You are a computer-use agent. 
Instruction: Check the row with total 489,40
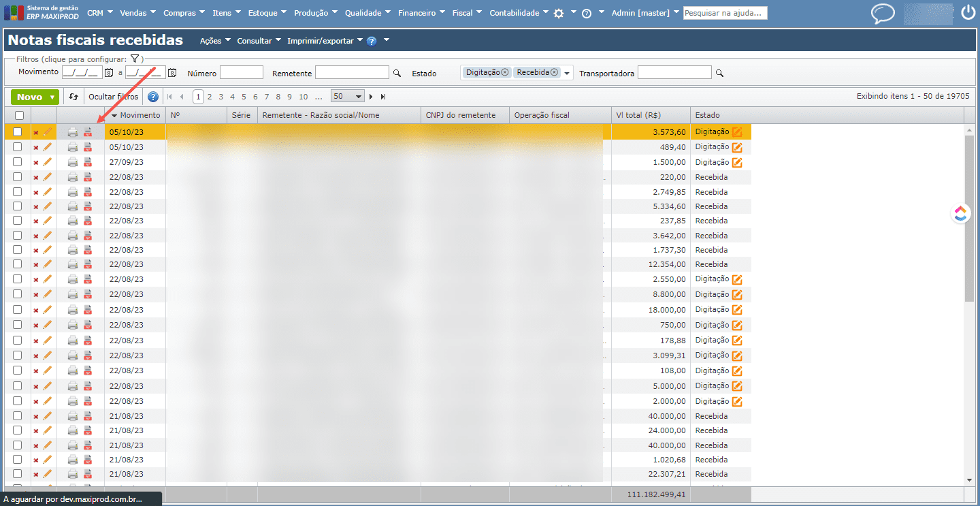pyautogui.click(x=18, y=147)
